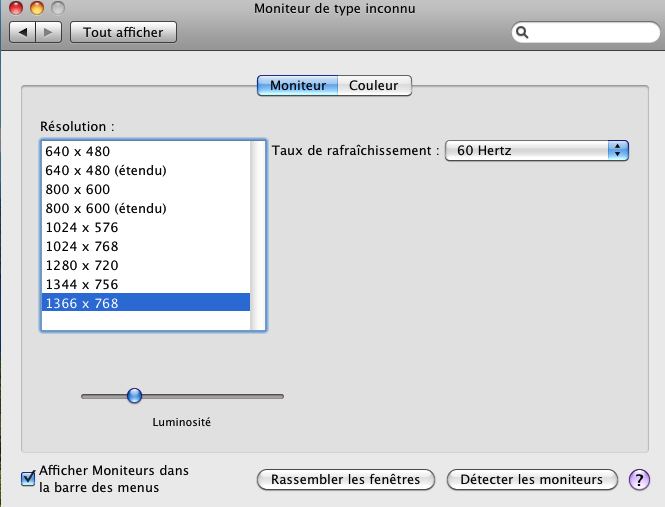
Task: Go forward with the right arrow button
Action: point(49,32)
